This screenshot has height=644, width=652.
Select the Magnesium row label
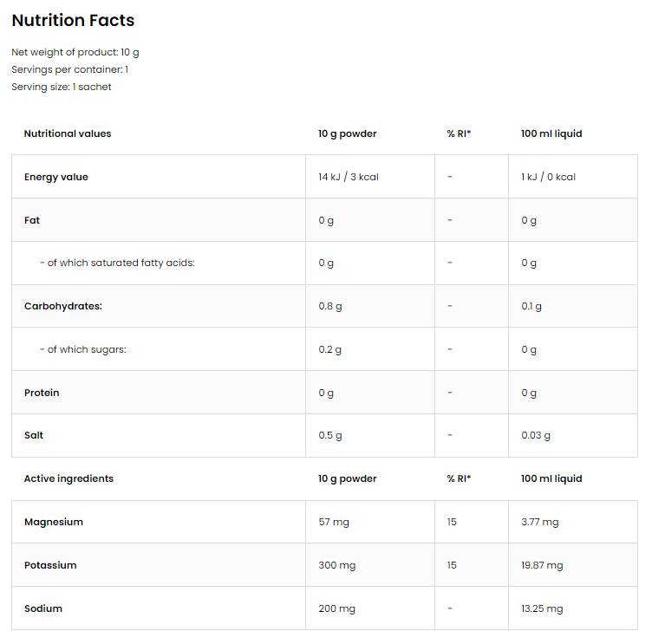pyautogui.click(x=54, y=522)
